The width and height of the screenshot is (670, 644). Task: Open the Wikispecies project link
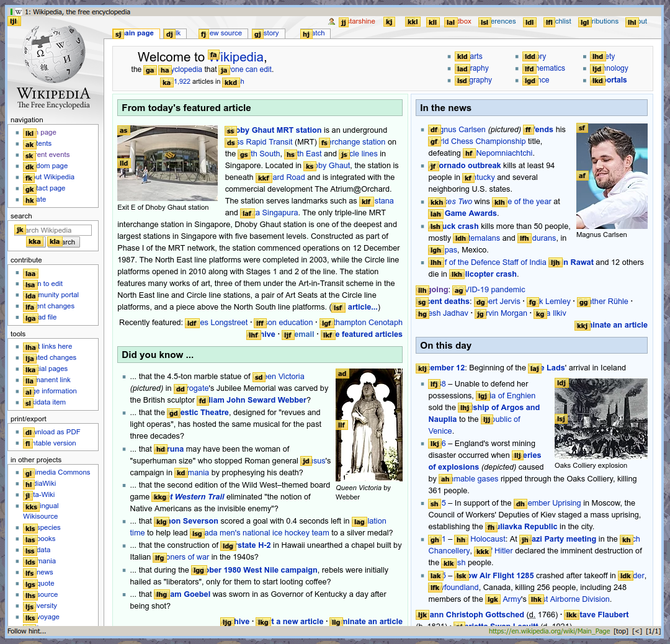[x=42, y=527]
